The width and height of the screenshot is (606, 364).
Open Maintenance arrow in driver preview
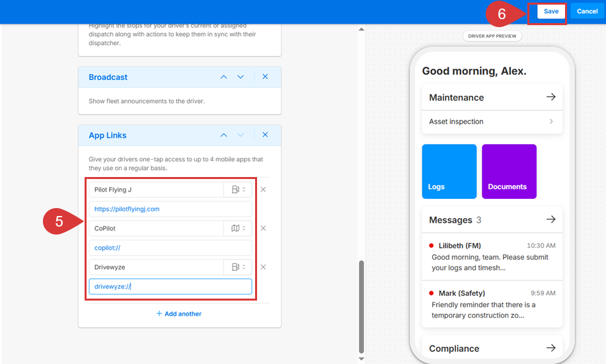tap(550, 97)
